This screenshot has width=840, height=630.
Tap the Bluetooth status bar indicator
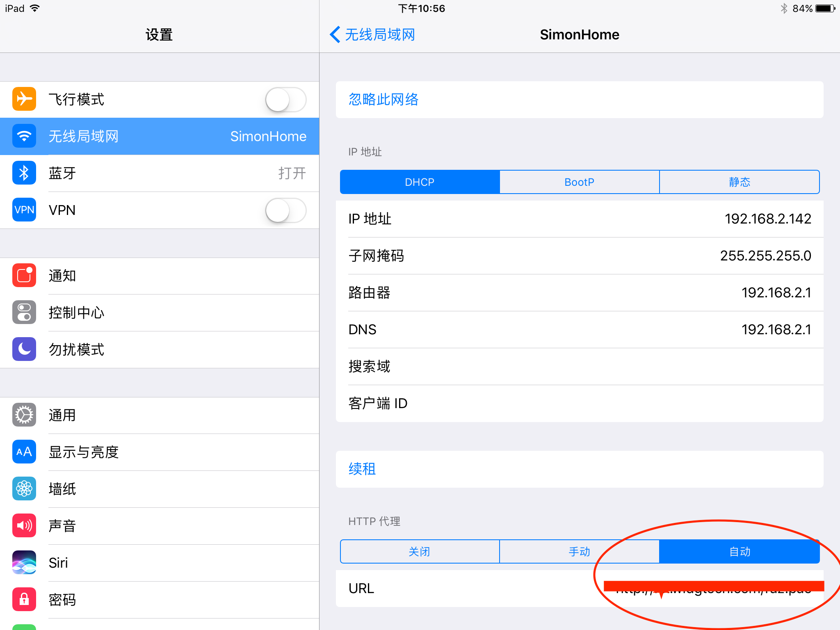(x=784, y=8)
